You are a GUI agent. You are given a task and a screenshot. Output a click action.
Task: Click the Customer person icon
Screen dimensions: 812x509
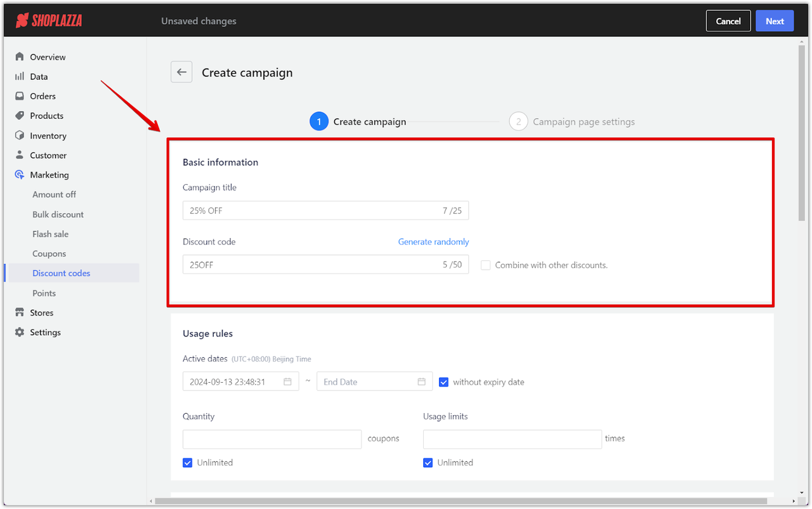(20, 155)
